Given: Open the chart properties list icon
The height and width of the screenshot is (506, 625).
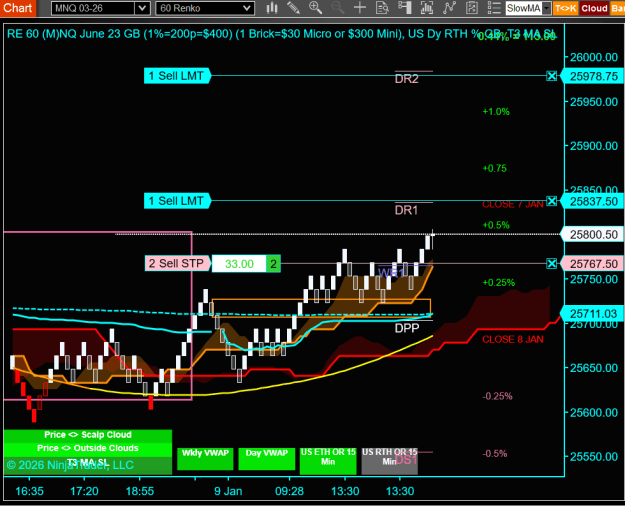Looking at the screenshot, I should tap(494, 8).
